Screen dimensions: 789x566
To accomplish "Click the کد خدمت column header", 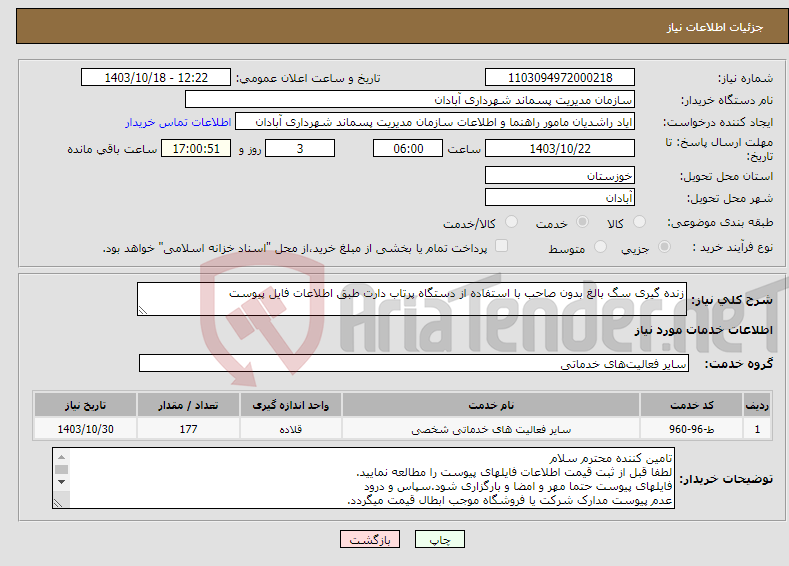I will click(x=692, y=405).
